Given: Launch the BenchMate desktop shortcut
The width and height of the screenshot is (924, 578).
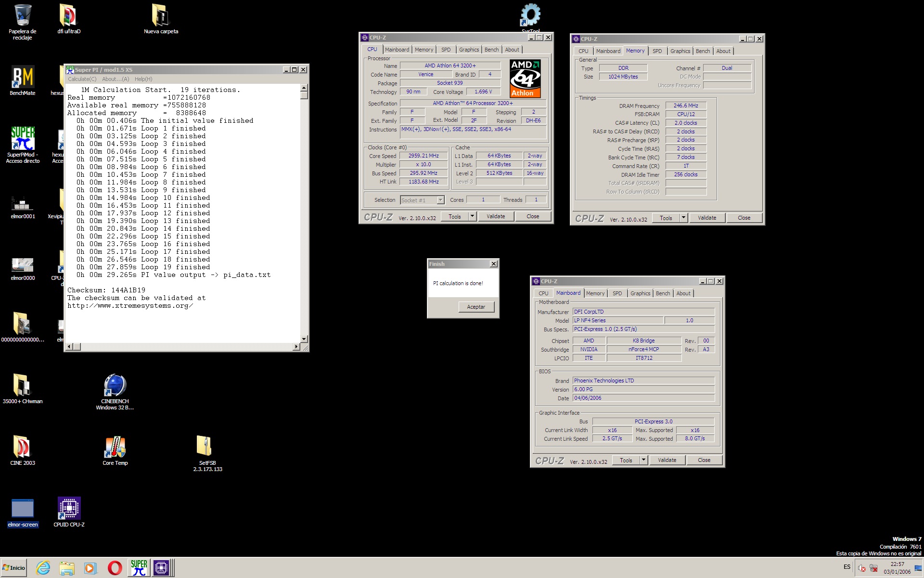Looking at the screenshot, I should [x=23, y=80].
